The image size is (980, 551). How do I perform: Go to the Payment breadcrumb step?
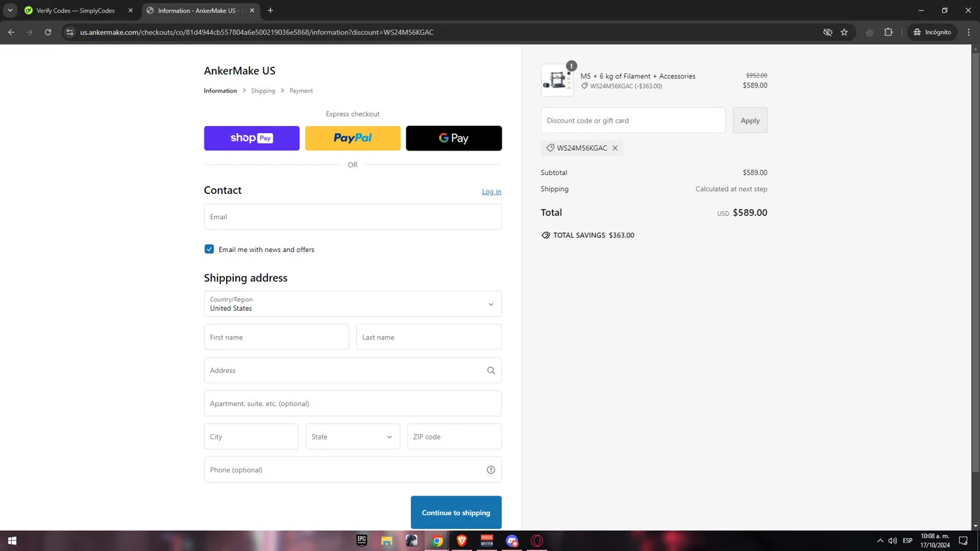point(301,91)
